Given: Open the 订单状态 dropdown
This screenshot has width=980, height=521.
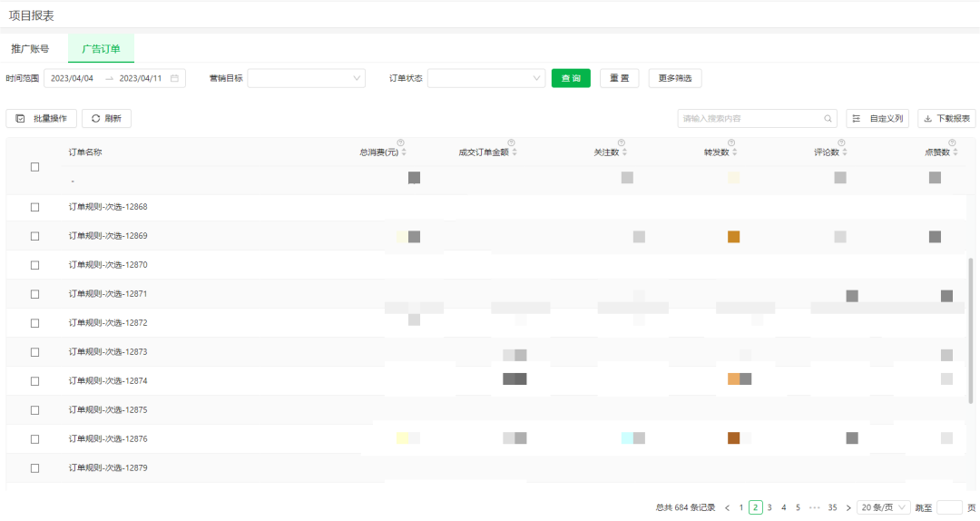Looking at the screenshot, I should point(486,78).
